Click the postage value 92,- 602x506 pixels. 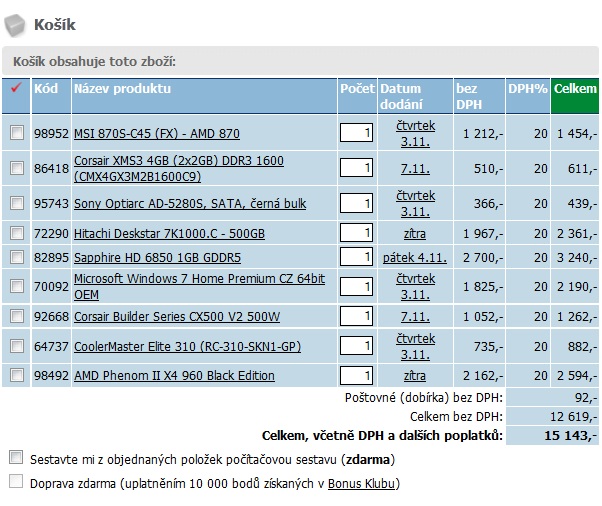click(x=586, y=397)
